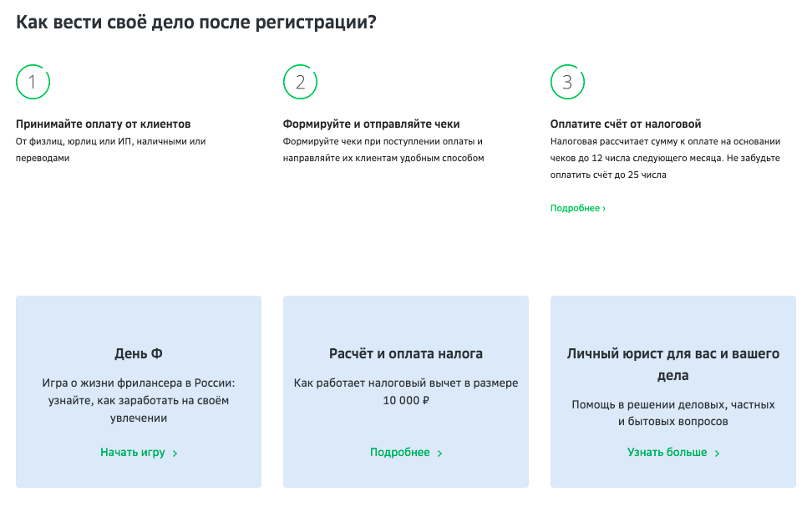This screenshot has height=507, width=812.
Task: Open Подробнее link under tax invoice step
Action: [x=577, y=208]
